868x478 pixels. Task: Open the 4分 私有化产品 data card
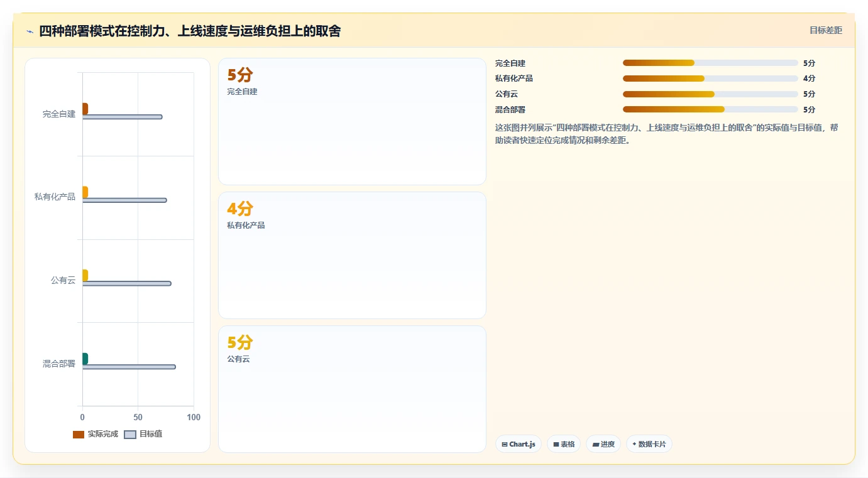click(x=352, y=256)
